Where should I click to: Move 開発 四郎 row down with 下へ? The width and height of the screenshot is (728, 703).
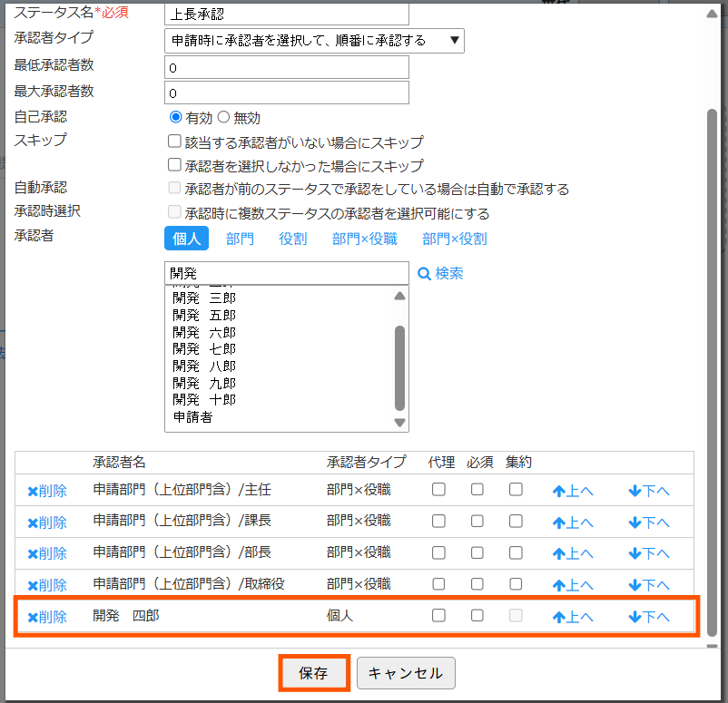click(649, 616)
